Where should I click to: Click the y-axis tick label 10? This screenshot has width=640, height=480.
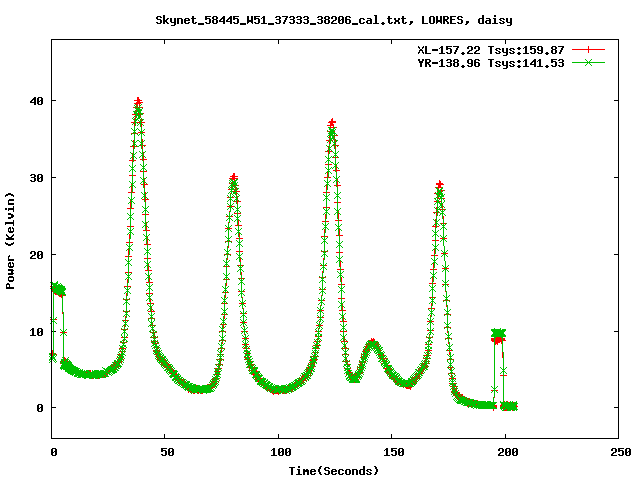[x=36, y=331]
